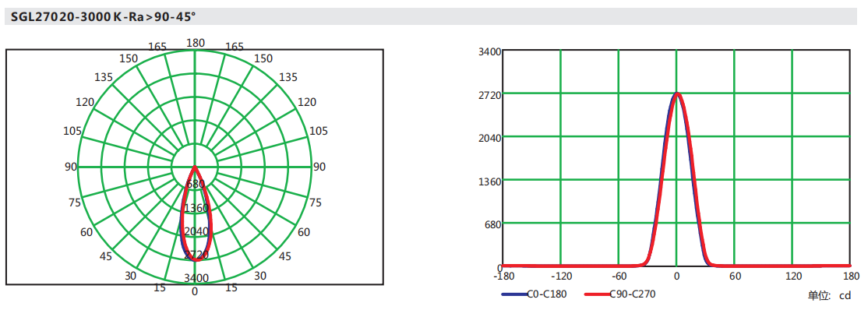Click the 3400 ring label inside the polar diagram
The width and height of the screenshot is (868, 310).
[x=196, y=278]
